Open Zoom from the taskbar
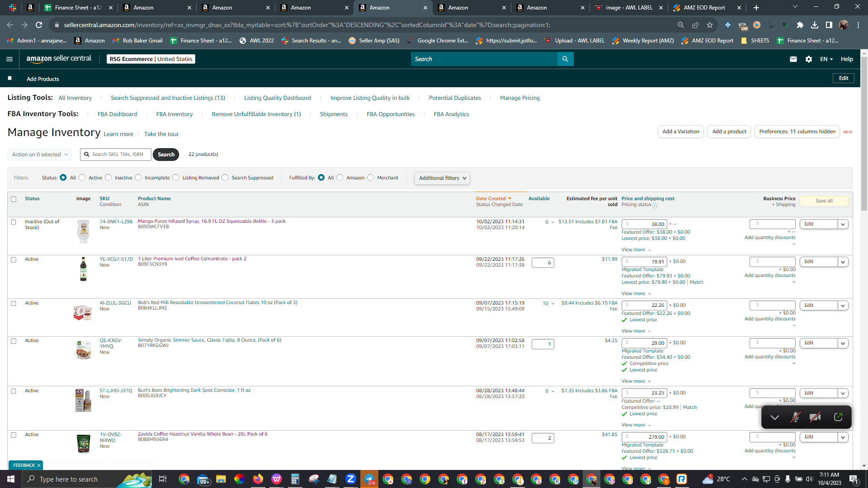 point(350,479)
